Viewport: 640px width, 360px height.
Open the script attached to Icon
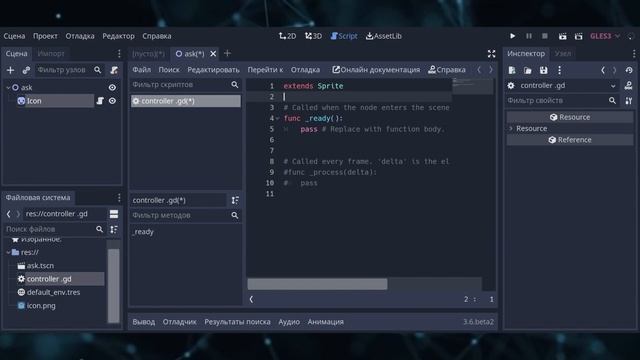tap(100, 101)
